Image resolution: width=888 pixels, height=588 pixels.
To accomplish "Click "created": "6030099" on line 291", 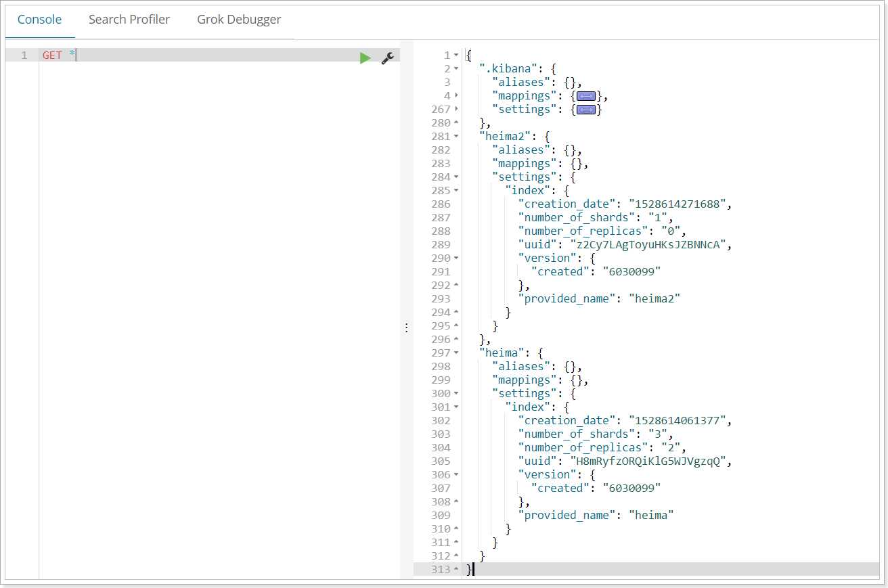I will pos(596,272).
